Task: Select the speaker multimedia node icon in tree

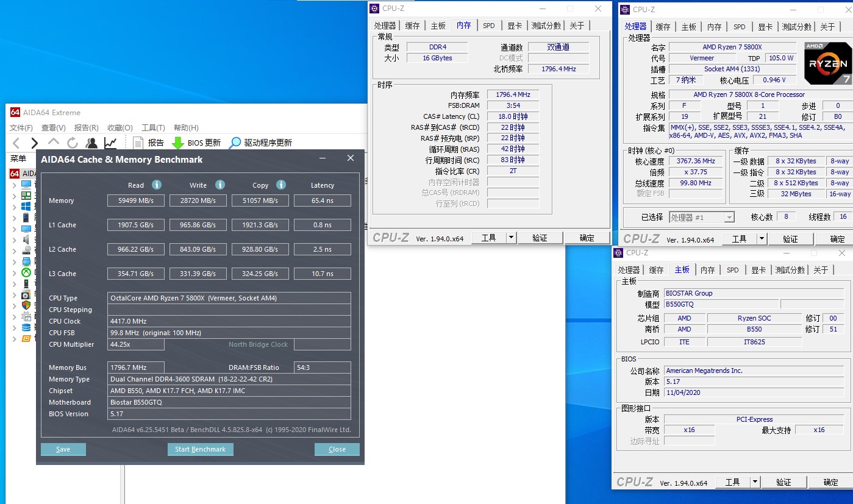Action: [26, 240]
